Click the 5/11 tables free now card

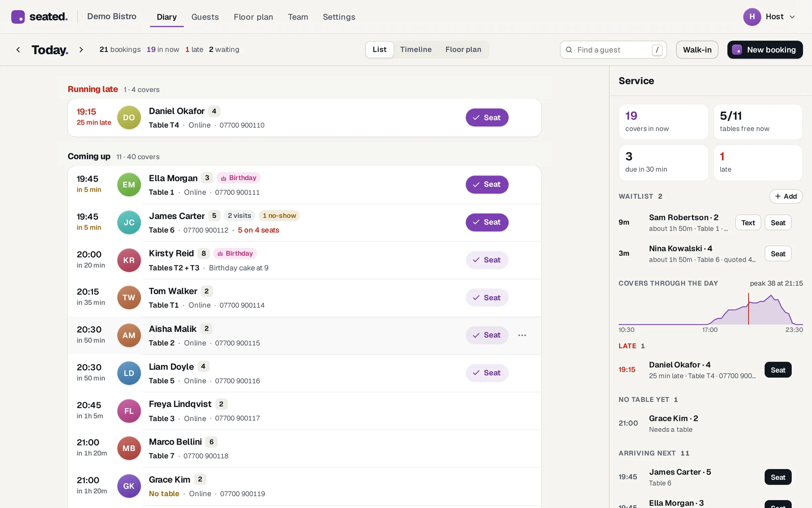[x=758, y=122]
